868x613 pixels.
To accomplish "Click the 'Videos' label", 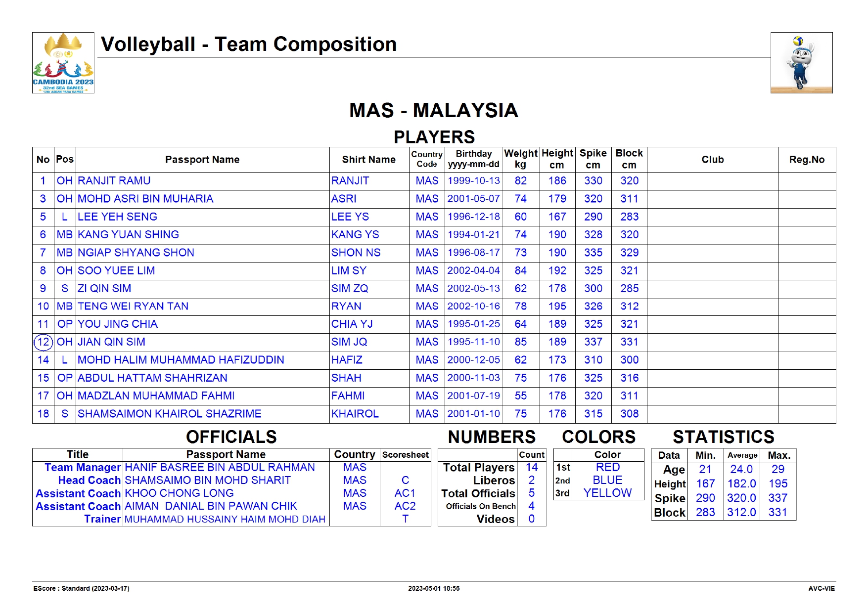I will pyautogui.click(x=496, y=519).
